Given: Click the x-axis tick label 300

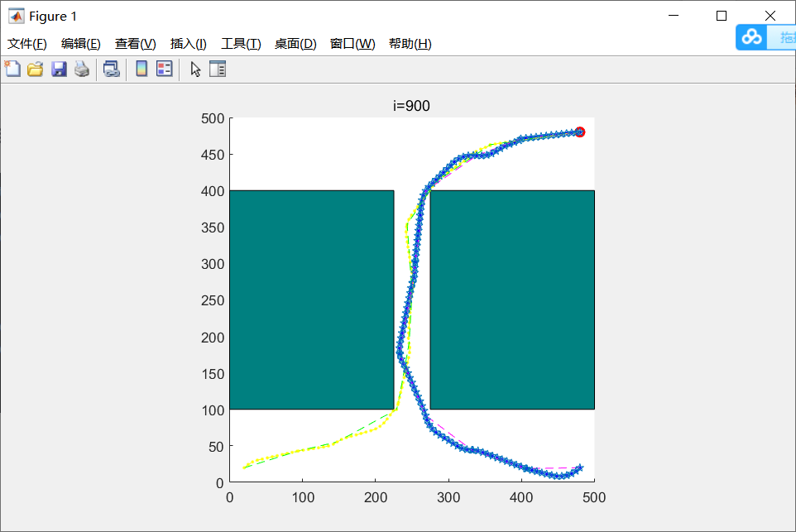Looking at the screenshot, I should click(448, 497).
